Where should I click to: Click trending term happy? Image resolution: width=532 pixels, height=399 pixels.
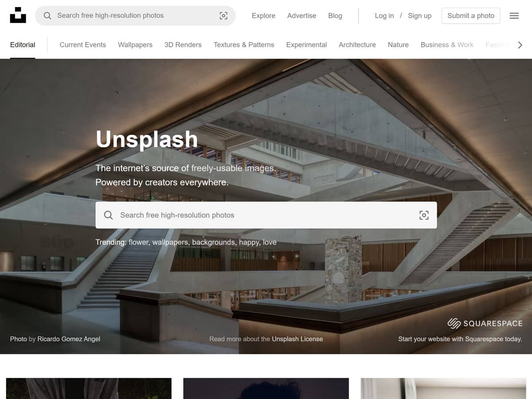[249, 242]
